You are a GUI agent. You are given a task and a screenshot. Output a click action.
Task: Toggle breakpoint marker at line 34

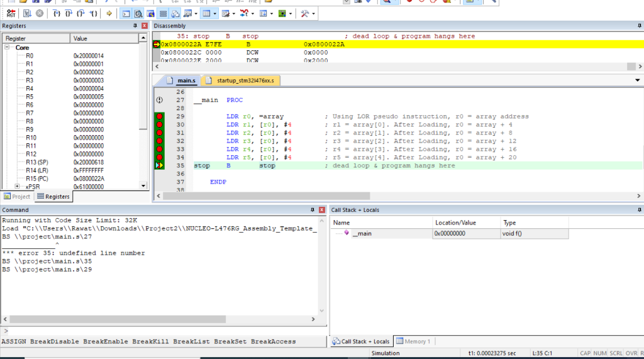pyautogui.click(x=159, y=157)
